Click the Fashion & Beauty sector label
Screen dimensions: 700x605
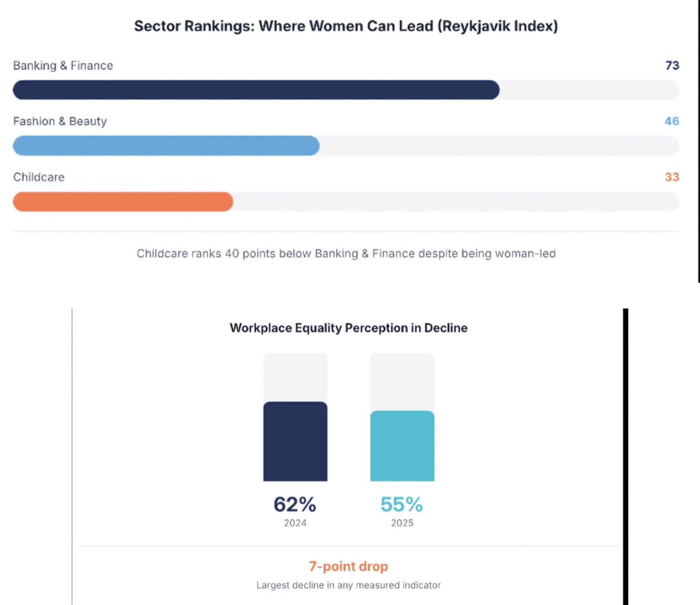coord(60,121)
